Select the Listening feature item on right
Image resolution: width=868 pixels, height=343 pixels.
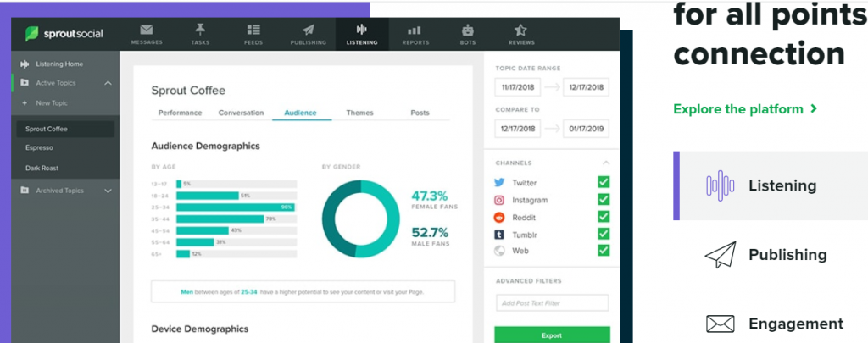771,185
